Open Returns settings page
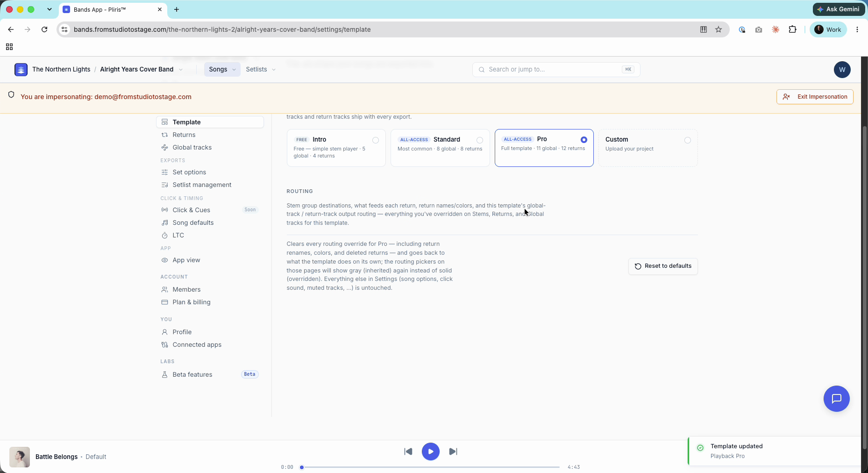Image resolution: width=868 pixels, height=473 pixels. [210, 135]
